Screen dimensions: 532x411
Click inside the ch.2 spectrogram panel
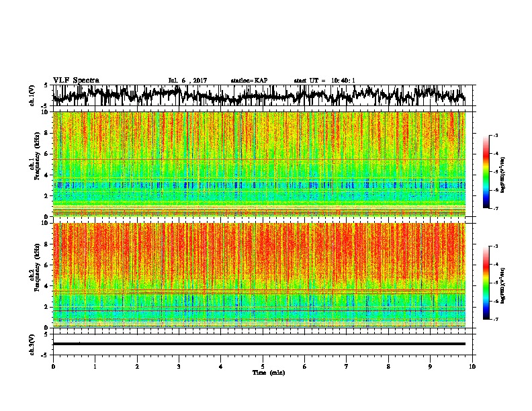[259, 275]
